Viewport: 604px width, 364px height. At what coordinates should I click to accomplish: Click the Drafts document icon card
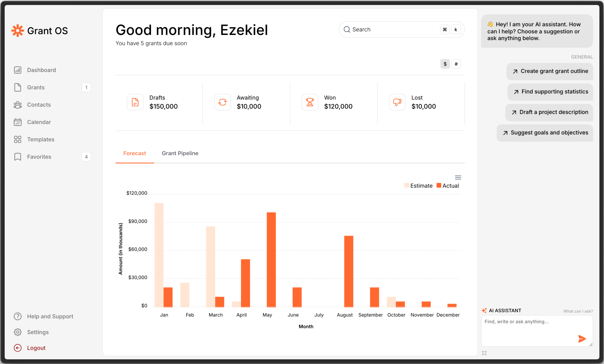pyautogui.click(x=135, y=102)
